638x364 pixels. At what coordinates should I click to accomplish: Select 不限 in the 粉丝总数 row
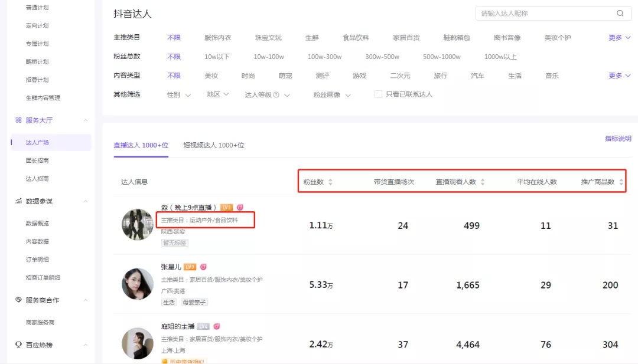[x=174, y=57]
